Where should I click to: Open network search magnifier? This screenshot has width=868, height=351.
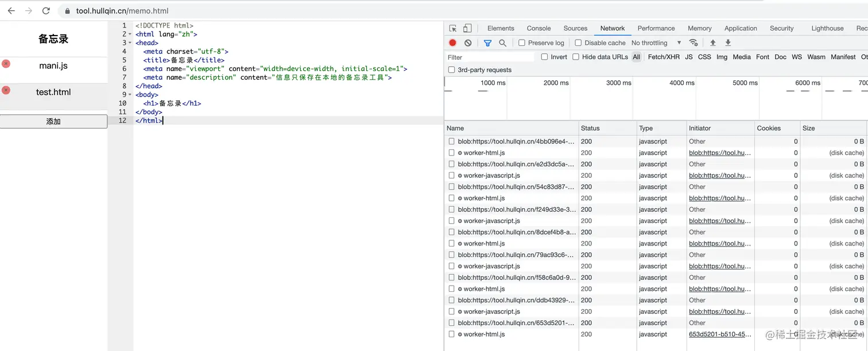coord(502,43)
